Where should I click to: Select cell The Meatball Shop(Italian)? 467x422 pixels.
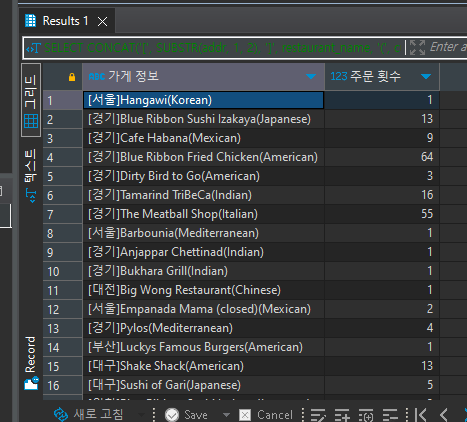click(x=203, y=214)
